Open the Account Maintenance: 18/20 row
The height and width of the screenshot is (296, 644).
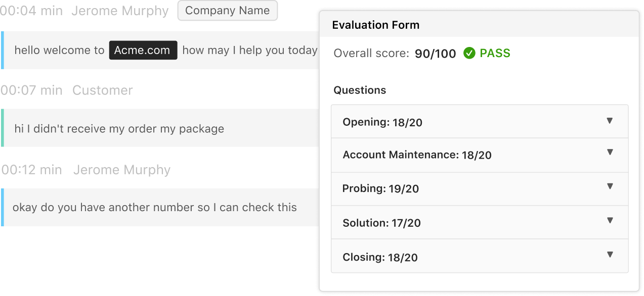(480, 155)
